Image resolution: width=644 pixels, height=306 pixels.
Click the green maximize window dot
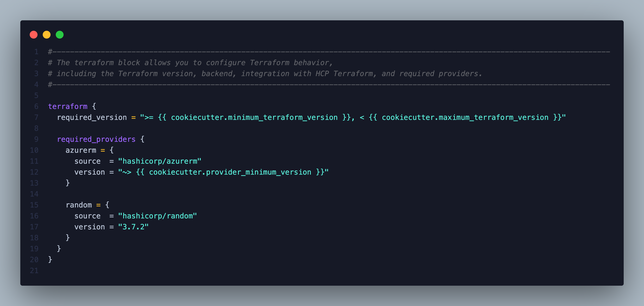click(60, 35)
